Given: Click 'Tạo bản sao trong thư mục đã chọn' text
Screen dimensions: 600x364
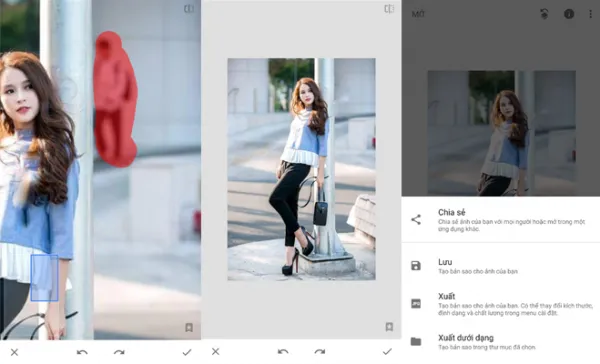Looking at the screenshot, I should [x=487, y=348].
